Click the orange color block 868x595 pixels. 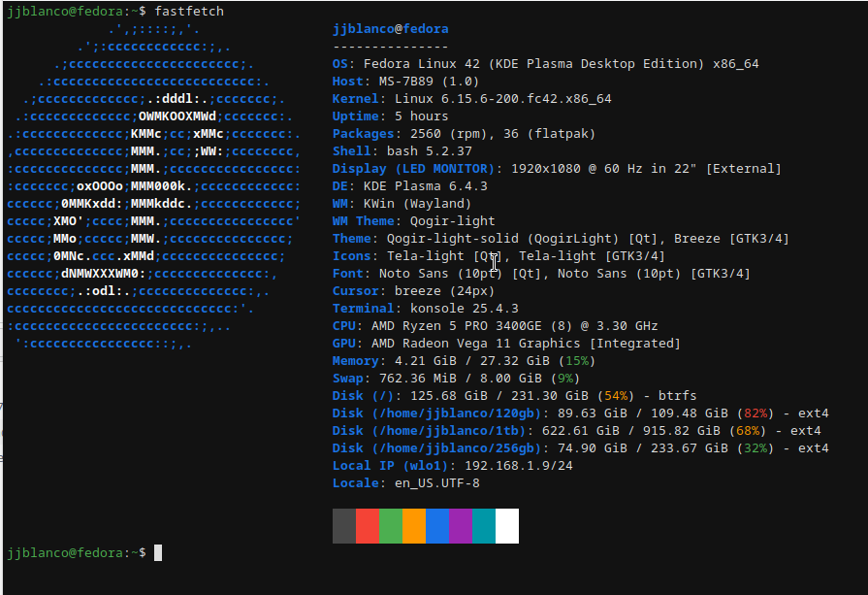click(x=414, y=526)
